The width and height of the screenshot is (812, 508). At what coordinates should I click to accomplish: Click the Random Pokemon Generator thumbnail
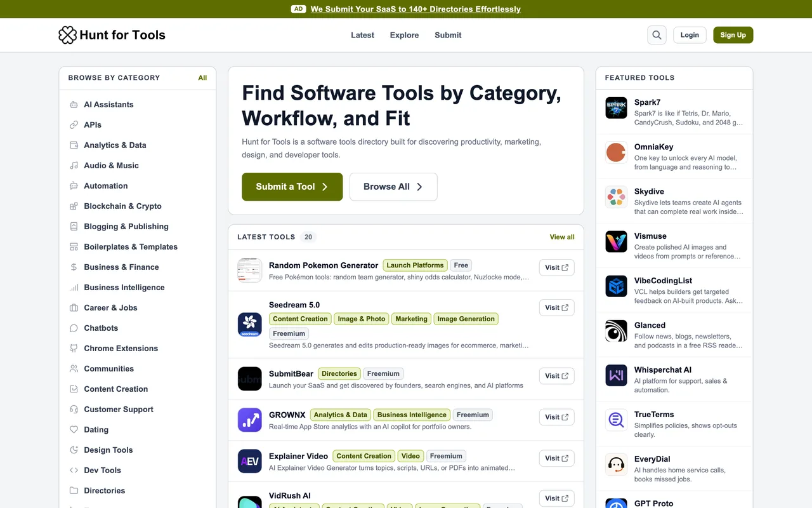click(250, 271)
